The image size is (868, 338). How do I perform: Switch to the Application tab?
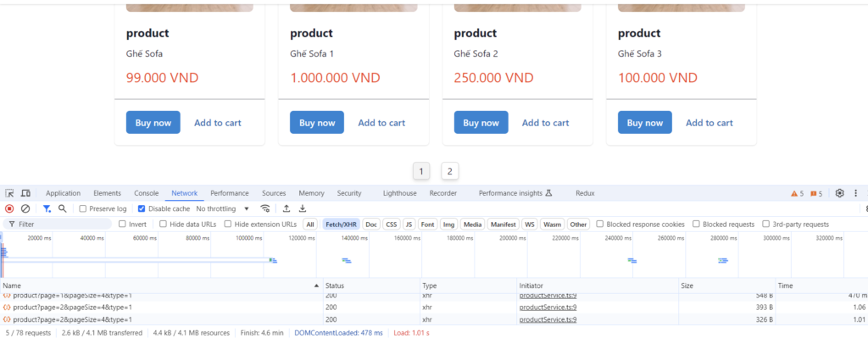[63, 193]
